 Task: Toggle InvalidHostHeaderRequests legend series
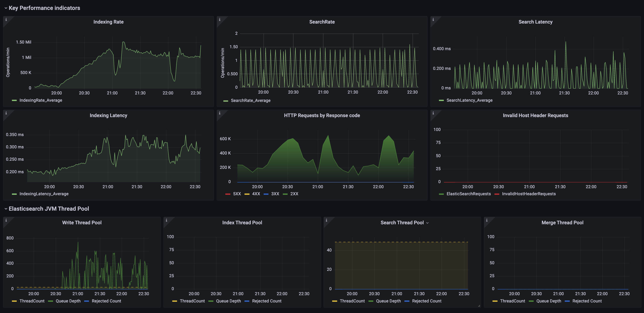[x=529, y=194]
